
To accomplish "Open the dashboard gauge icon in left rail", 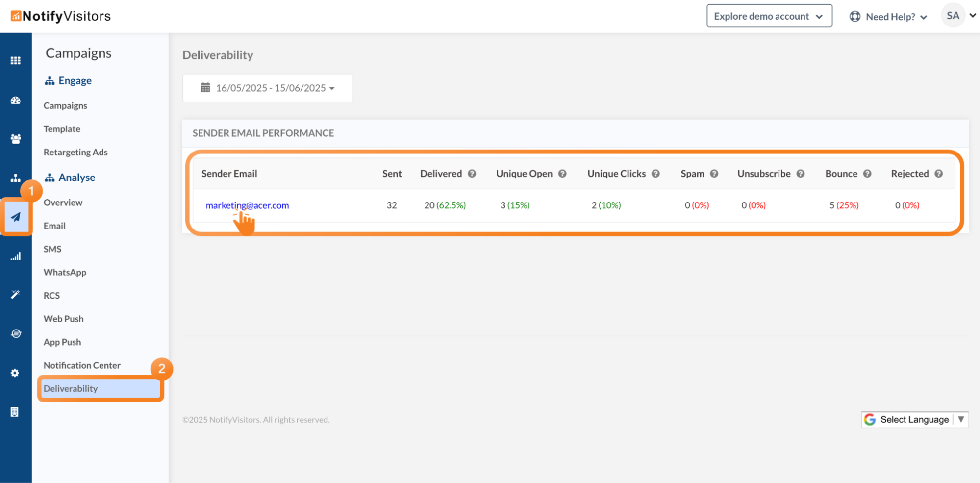I will pos(16,101).
